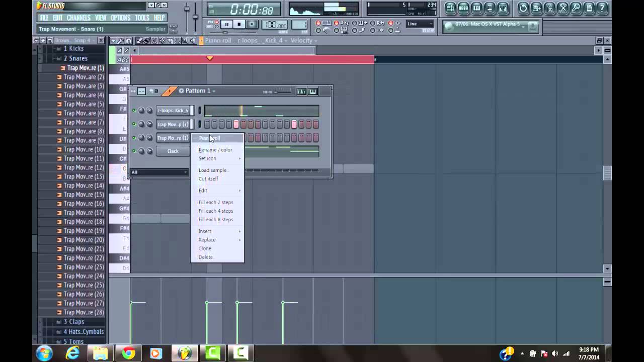Open the Browser toolbar icon
The image size is (644, 362).
tap(490, 8)
